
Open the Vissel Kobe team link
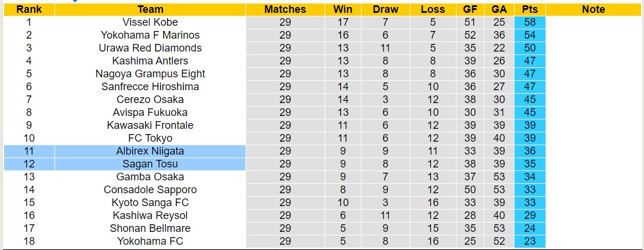pos(151,22)
